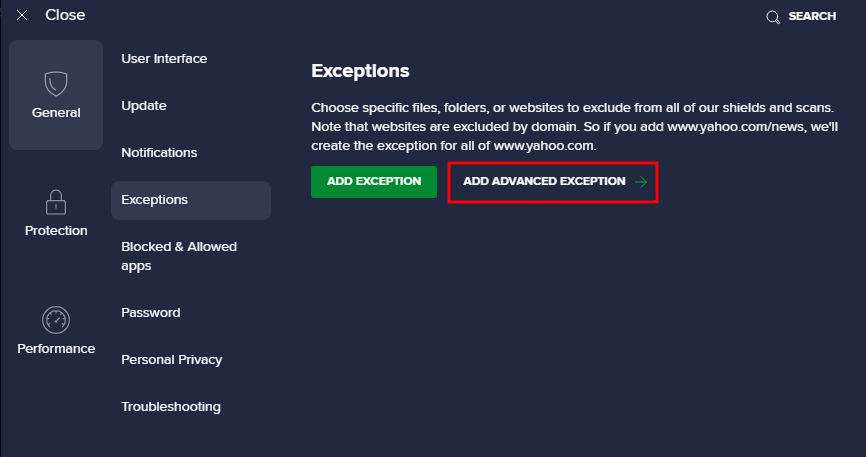Open the Troubleshooting section
Image resolution: width=866 pixels, height=457 pixels.
click(171, 407)
